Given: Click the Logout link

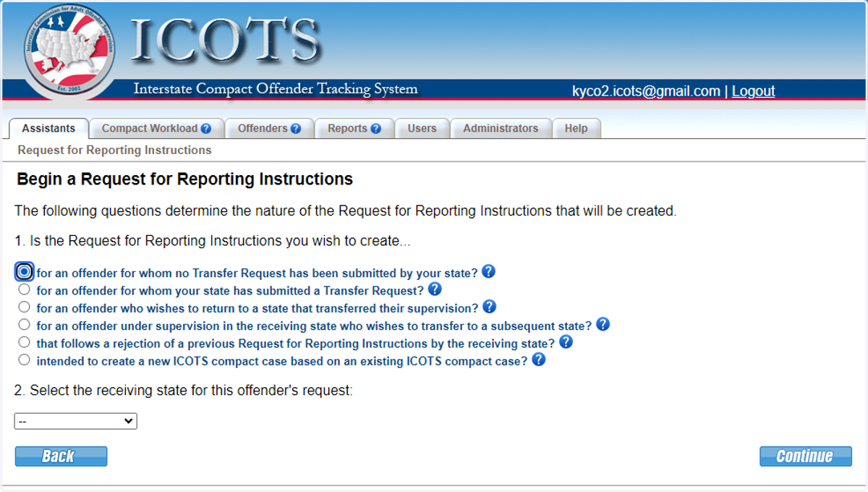Looking at the screenshot, I should (753, 91).
